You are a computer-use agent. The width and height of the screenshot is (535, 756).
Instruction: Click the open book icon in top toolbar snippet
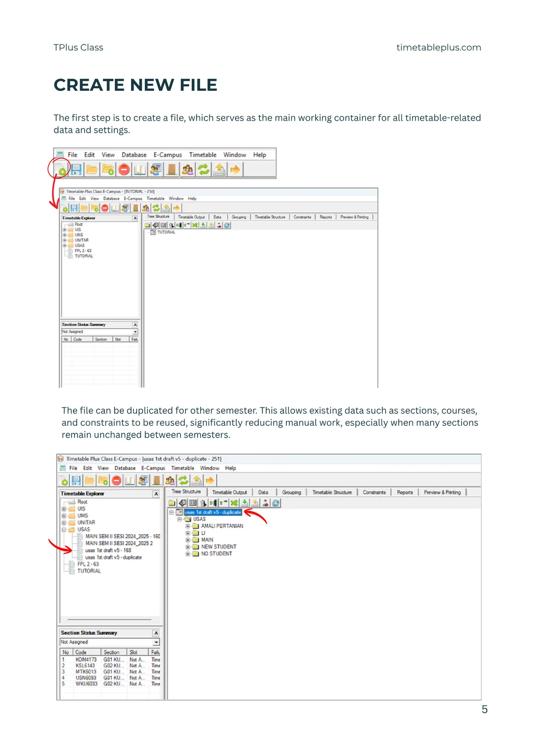[x=140, y=170]
